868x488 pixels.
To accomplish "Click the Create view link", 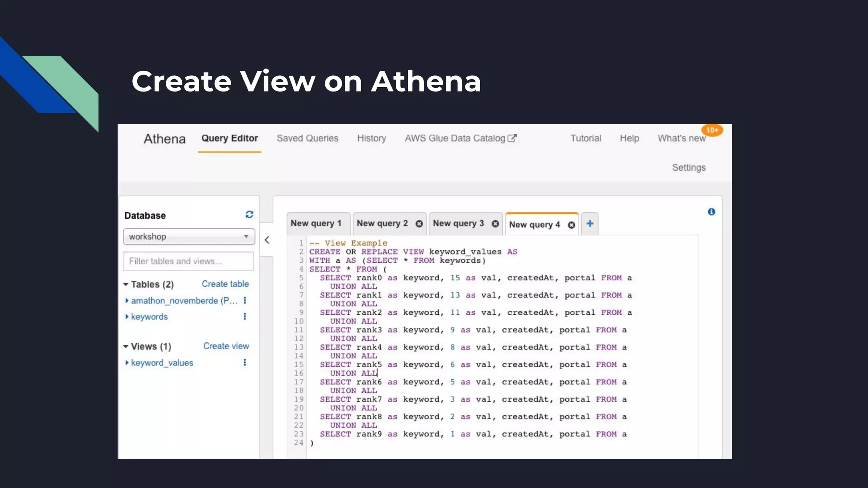I will click(226, 346).
